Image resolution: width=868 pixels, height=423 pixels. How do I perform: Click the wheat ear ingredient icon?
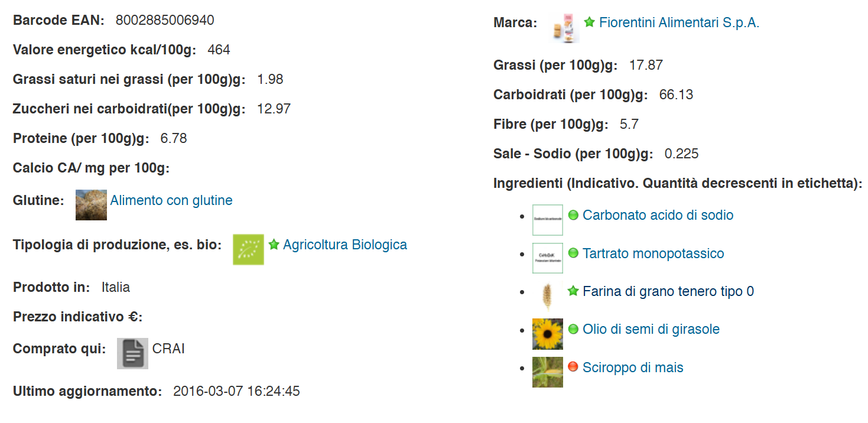click(547, 296)
